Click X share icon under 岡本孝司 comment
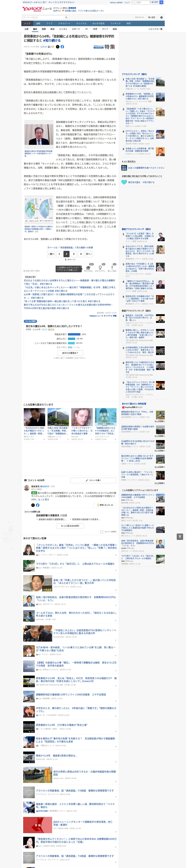 click(x=33, y=505)
